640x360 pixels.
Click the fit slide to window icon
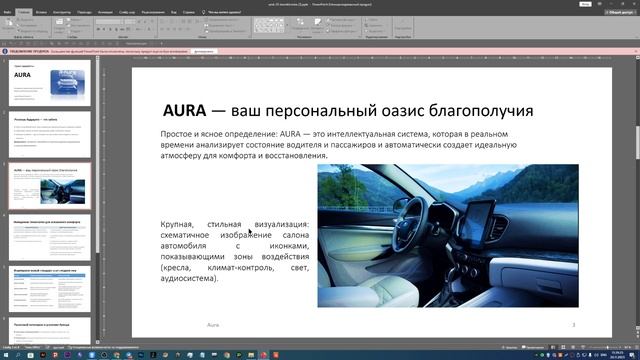[x=637, y=347]
